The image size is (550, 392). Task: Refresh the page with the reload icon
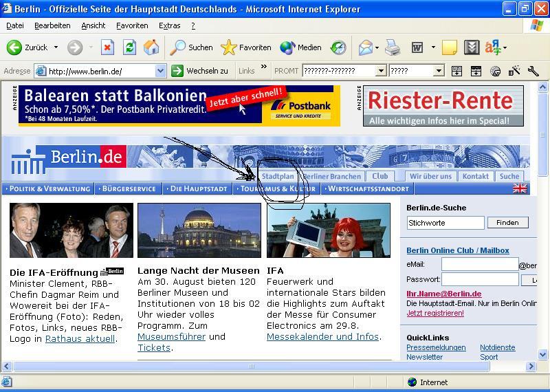(129, 47)
